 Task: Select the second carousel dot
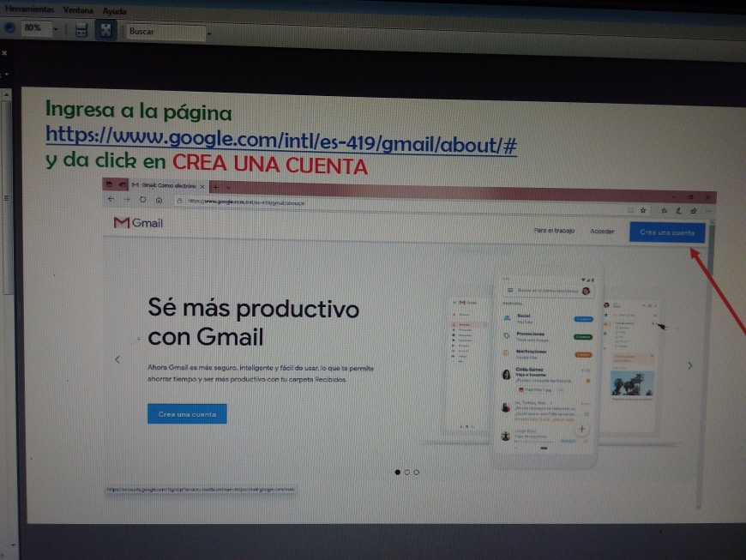pyautogui.click(x=406, y=473)
